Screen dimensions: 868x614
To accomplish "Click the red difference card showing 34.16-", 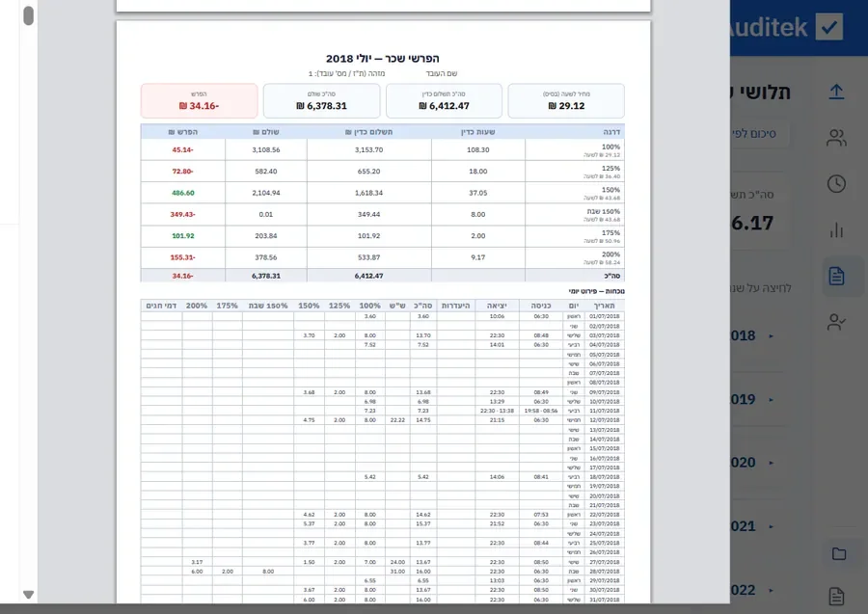I will (200, 100).
